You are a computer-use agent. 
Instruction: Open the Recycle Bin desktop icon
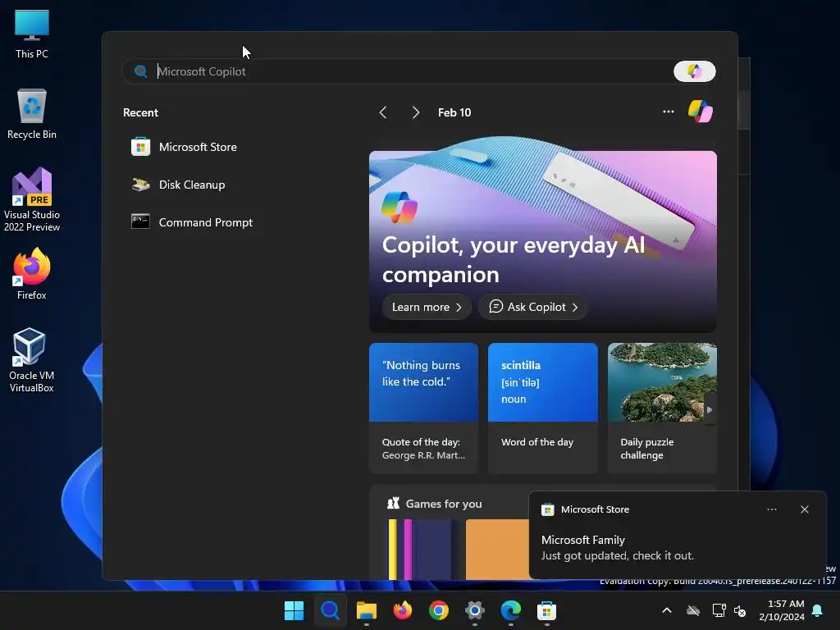32,114
